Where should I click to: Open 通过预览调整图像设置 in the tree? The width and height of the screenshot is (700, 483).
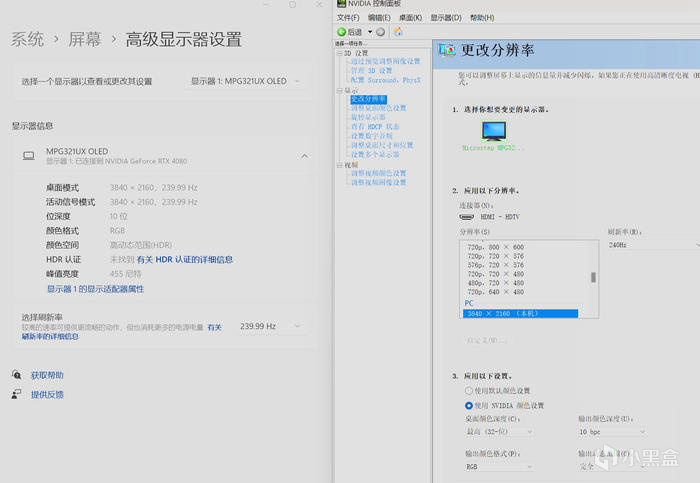385,61
